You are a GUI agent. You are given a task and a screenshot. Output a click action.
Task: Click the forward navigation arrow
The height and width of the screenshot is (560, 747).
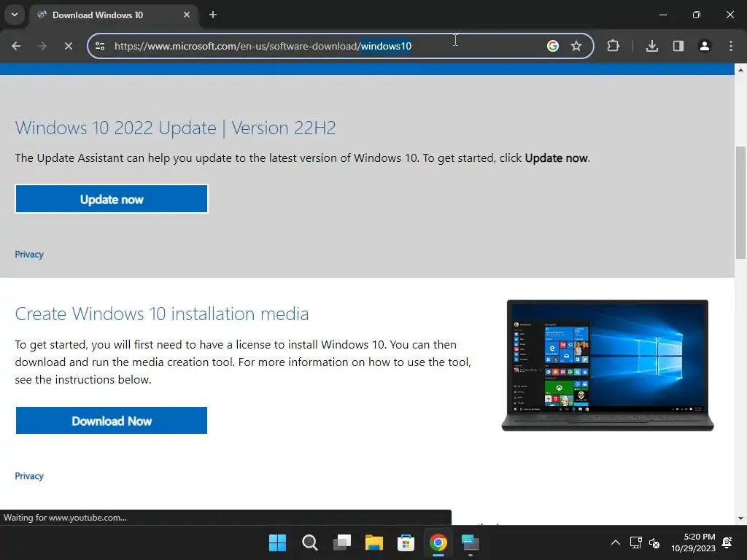(42, 46)
